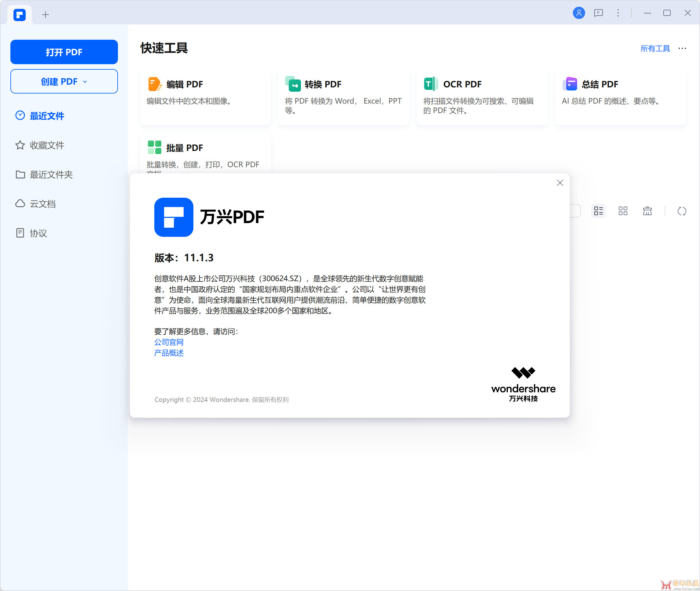The image size is (700, 591).
Task: Open the vertical three-dot menu in title bar
Action: 618,13
